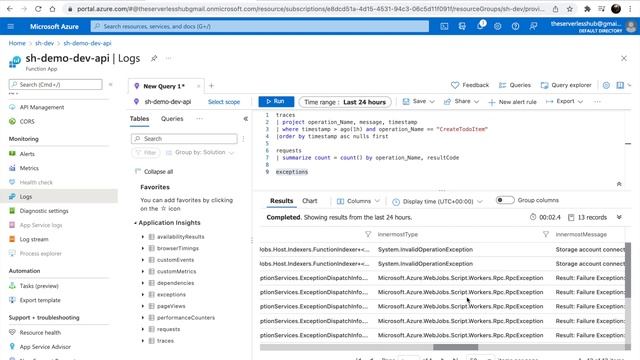The image size is (640, 360).
Task: Open the Feedback button in Logs toolbar
Action: (470, 85)
